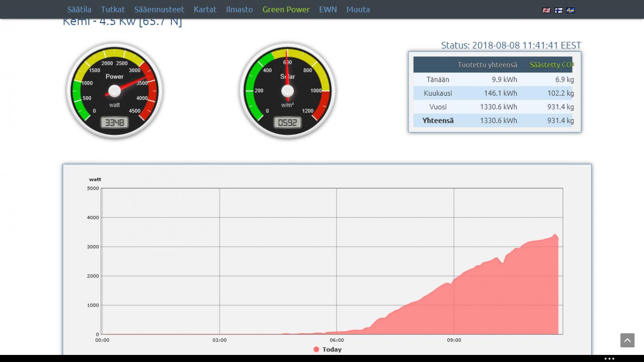Open the Tutkat menu
The height and width of the screenshot is (362, 644).
(113, 10)
